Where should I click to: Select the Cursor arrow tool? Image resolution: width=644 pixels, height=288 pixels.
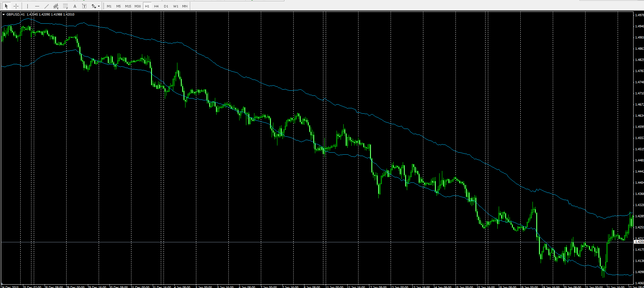point(6,6)
